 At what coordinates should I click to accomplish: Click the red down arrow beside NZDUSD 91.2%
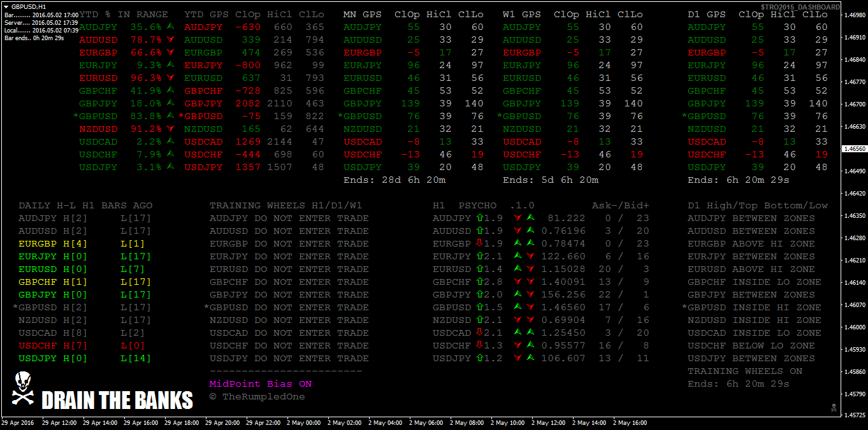point(170,129)
